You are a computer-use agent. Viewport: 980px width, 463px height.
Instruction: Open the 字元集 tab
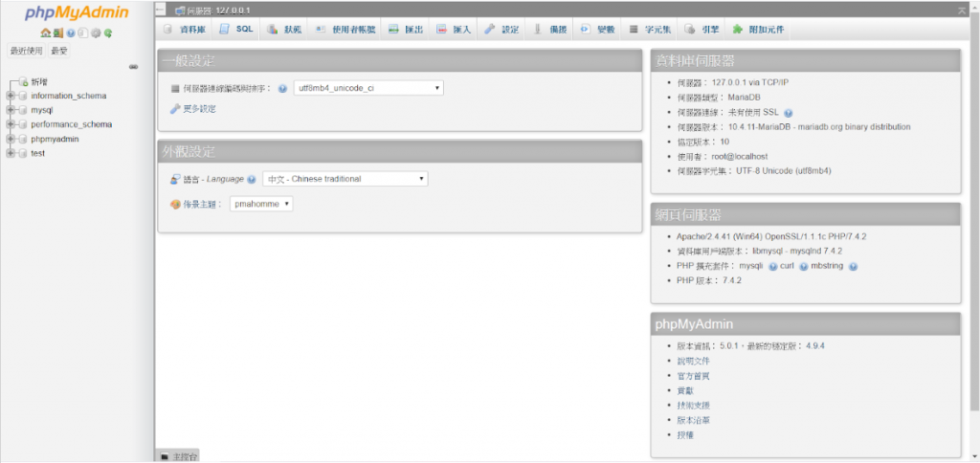point(650,30)
